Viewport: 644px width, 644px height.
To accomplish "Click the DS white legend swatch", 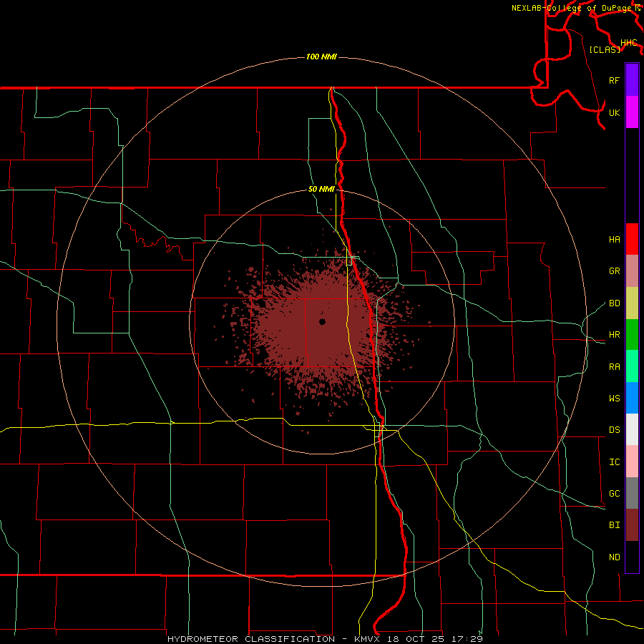I will point(632,429).
